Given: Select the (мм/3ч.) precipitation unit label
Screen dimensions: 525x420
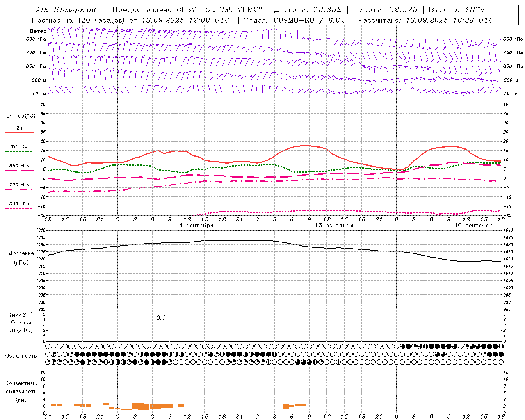Looking at the screenshot, I should tap(21, 315).
